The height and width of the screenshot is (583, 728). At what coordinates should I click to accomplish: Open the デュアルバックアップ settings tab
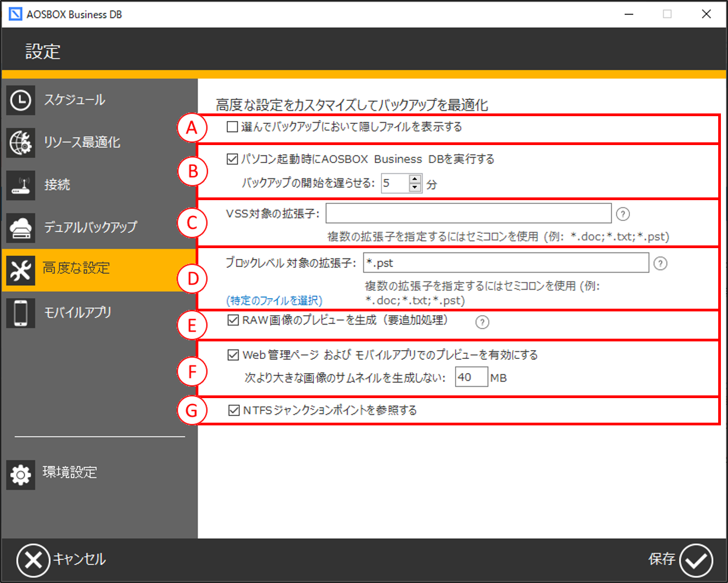pos(99,228)
